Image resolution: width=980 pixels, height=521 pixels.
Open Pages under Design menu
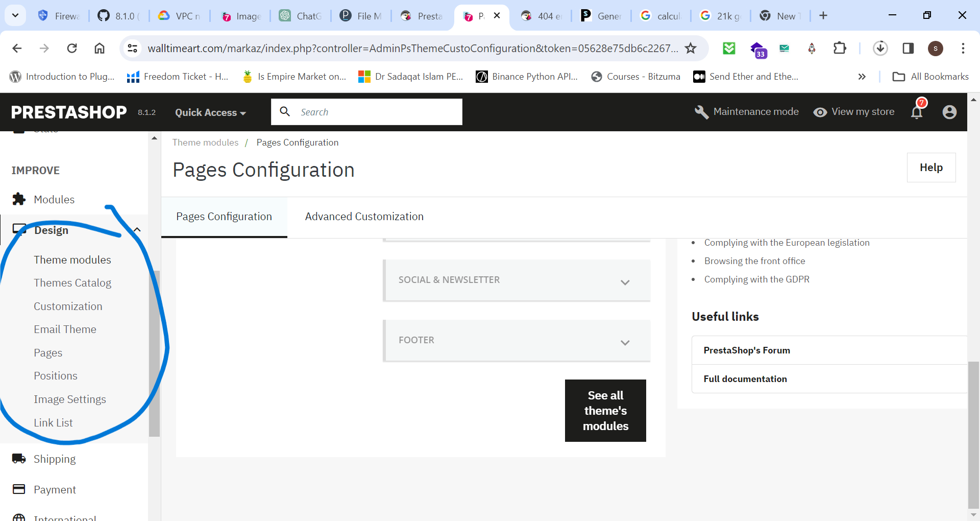point(48,353)
